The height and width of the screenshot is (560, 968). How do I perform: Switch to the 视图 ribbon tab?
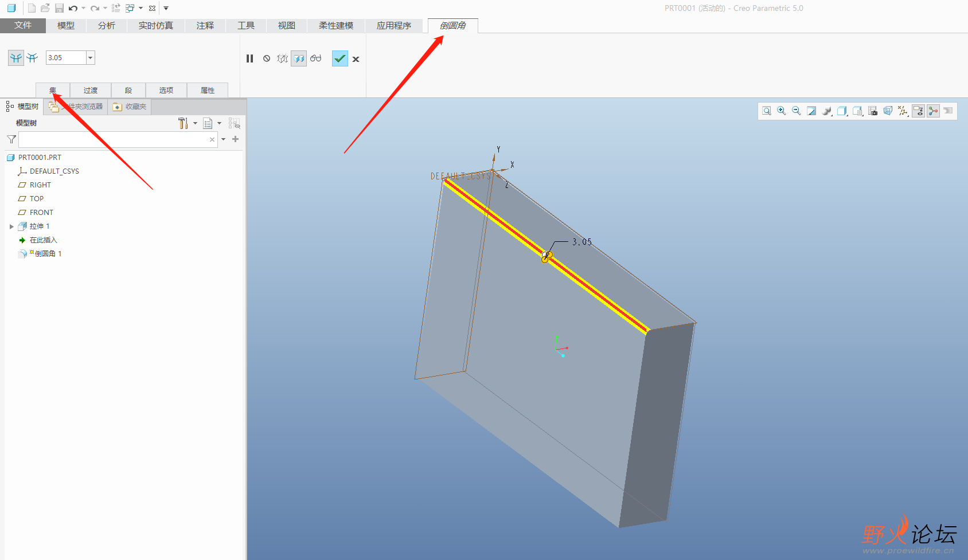tap(287, 26)
